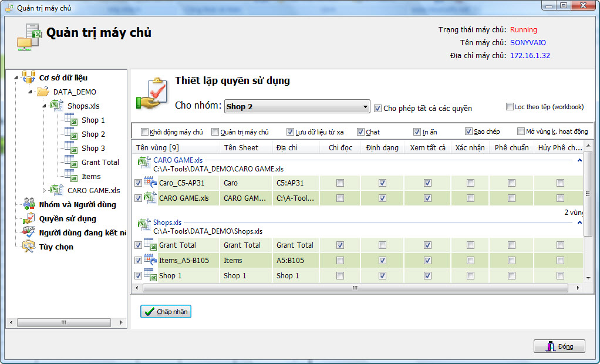Click the Items_A5-B105 range icon
The width and height of the screenshot is (600, 364).
150,259
